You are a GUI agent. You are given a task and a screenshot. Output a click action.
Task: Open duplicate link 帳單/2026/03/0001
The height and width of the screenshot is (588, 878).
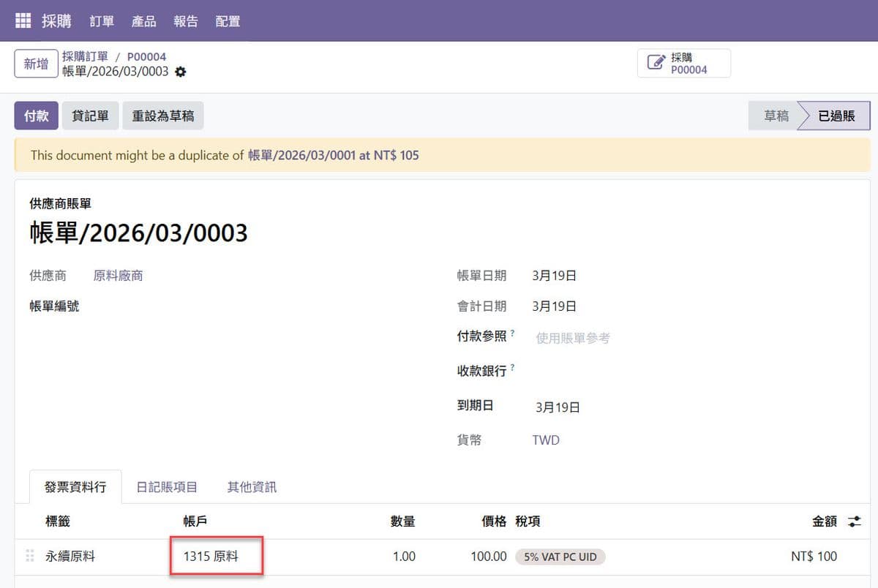[x=301, y=155]
